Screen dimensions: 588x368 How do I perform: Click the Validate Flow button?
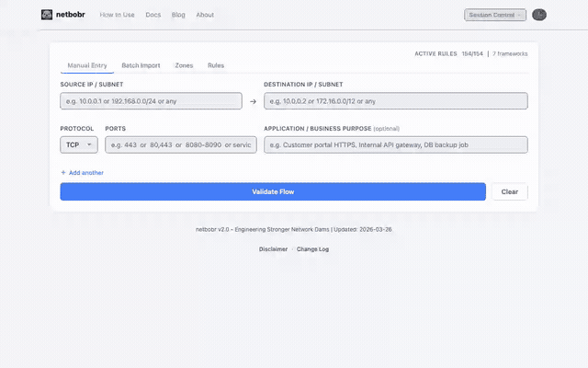(x=273, y=191)
